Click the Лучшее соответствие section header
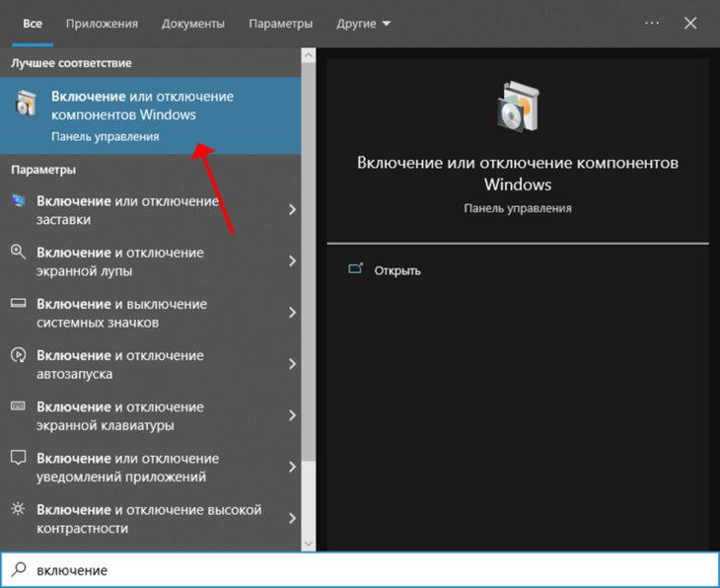This screenshot has width=720, height=588. [x=71, y=63]
